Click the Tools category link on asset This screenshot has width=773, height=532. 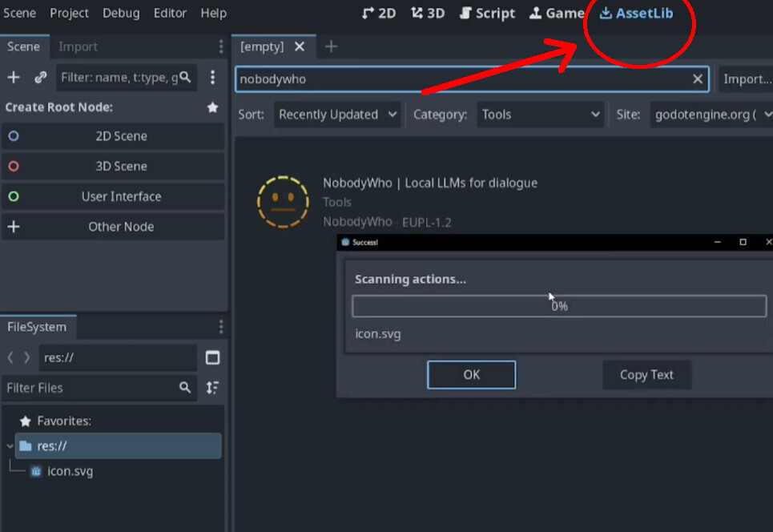point(337,202)
